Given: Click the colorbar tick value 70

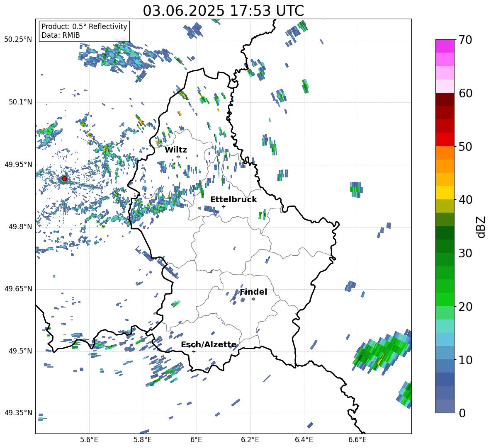Looking at the screenshot, I should point(465,40).
